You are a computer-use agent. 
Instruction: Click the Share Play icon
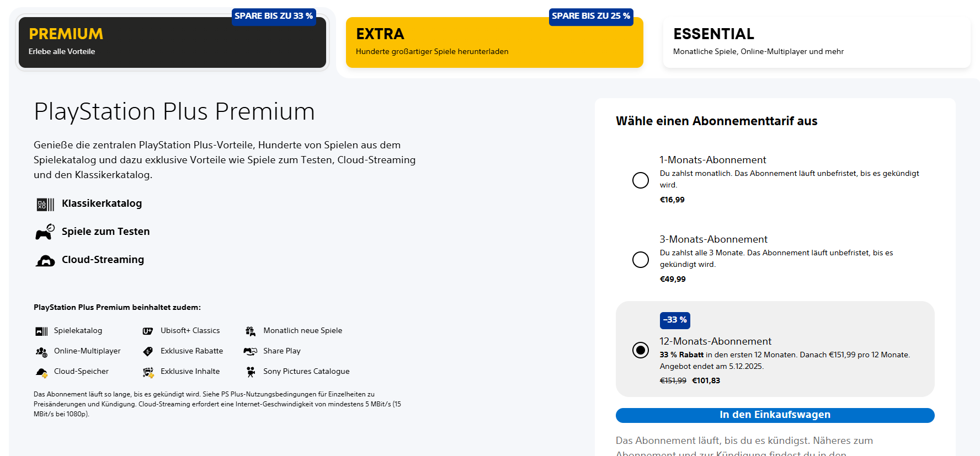coord(251,351)
